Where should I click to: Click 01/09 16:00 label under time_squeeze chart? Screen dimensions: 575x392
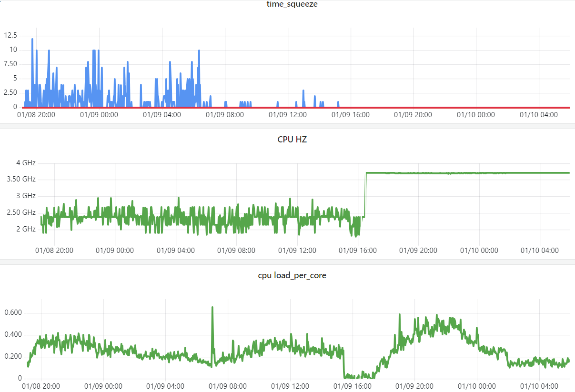[350, 115]
